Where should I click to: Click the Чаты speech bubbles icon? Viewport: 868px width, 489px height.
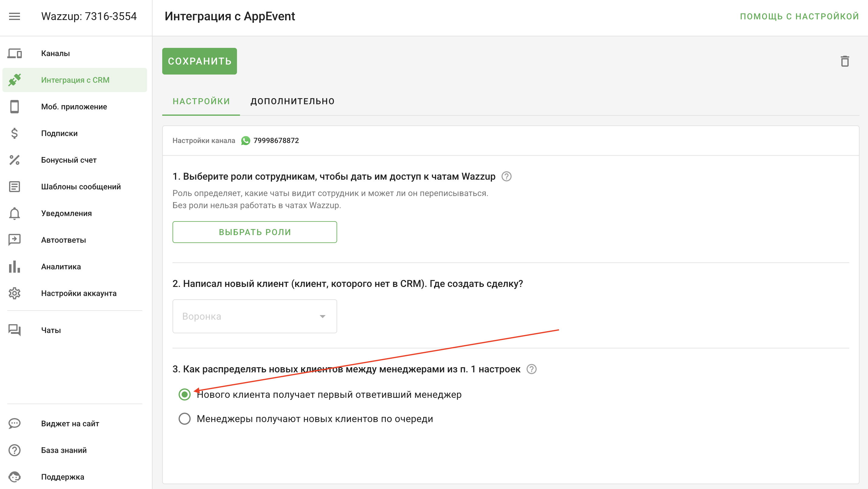click(x=15, y=330)
